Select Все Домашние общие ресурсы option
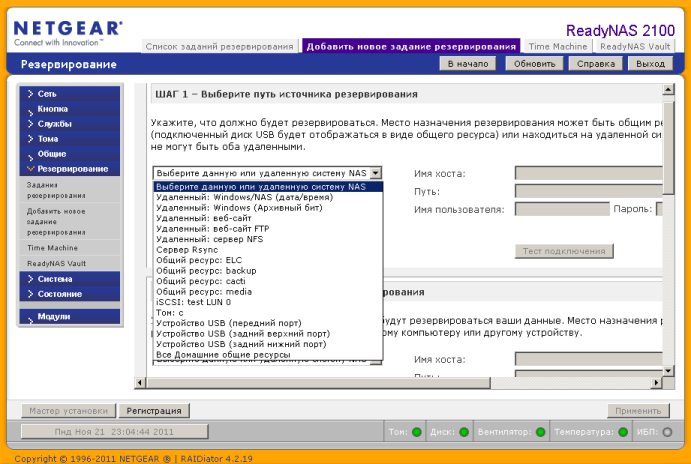The height and width of the screenshot is (464, 691). [268, 355]
